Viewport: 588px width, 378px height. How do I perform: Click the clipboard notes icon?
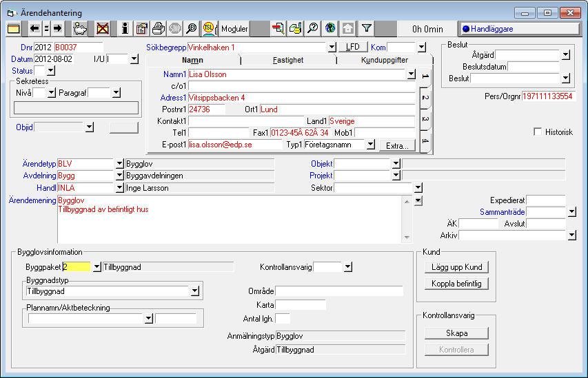click(x=141, y=29)
